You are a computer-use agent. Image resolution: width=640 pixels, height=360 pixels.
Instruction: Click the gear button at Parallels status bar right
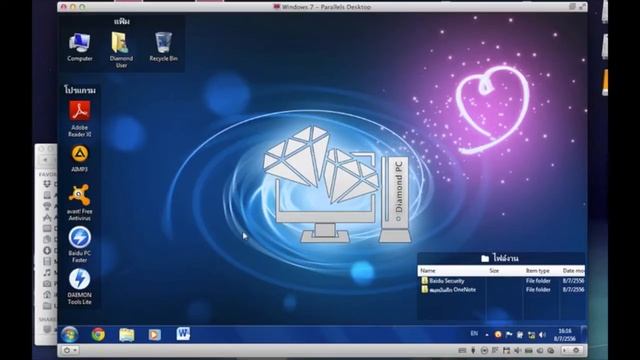pos(576,350)
